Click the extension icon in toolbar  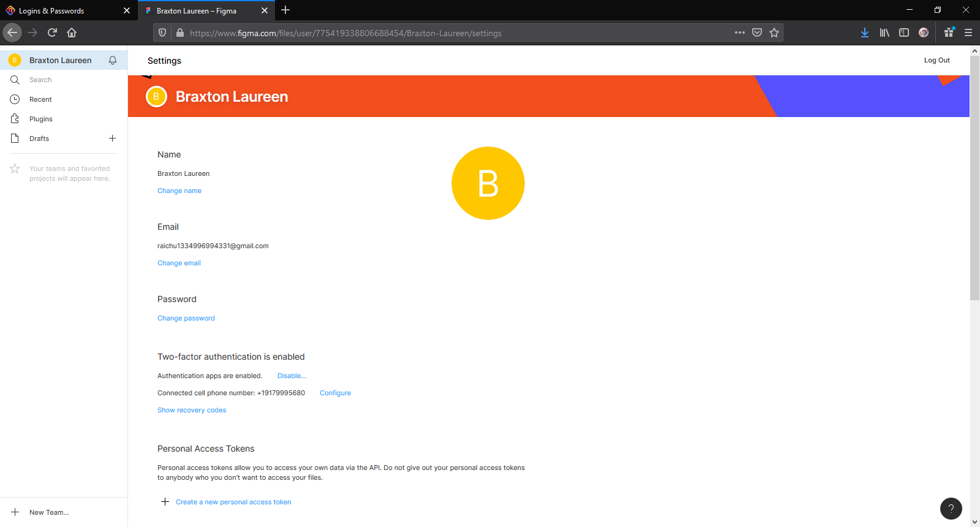[949, 32]
